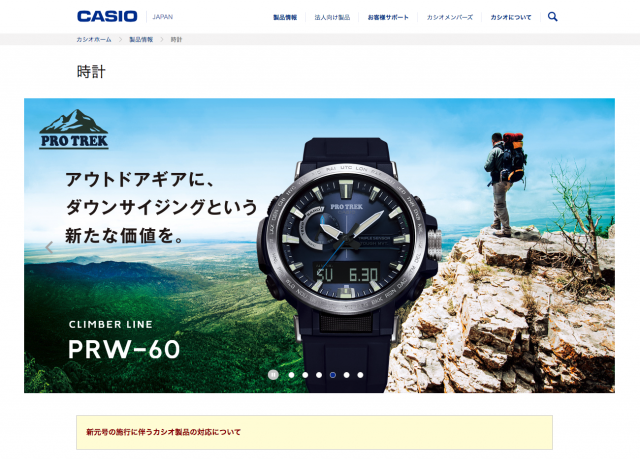640x459 pixels.
Task: Click the PRO TREK mountain logo
Action: [x=74, y=129]
